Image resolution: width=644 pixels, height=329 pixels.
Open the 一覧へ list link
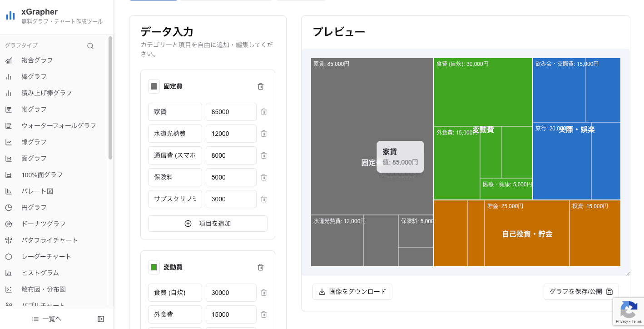tap(47, 319)
